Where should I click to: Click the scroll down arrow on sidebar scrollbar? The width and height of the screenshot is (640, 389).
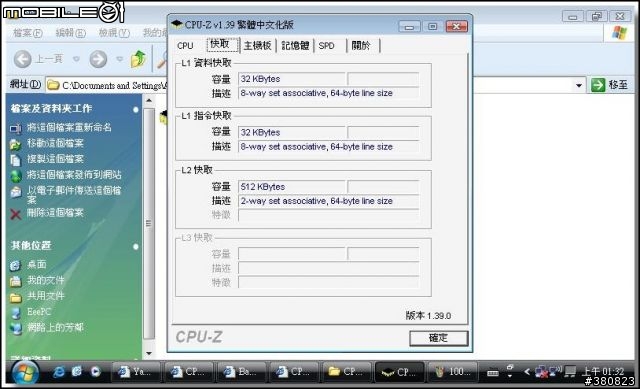[x=149, y=353]
